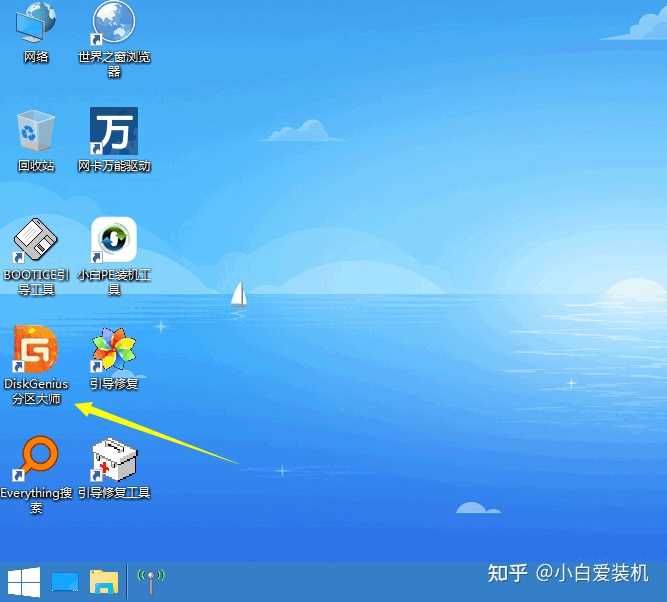Click the 引导修复工具 label text
The image size is (667, 602).
114,493
